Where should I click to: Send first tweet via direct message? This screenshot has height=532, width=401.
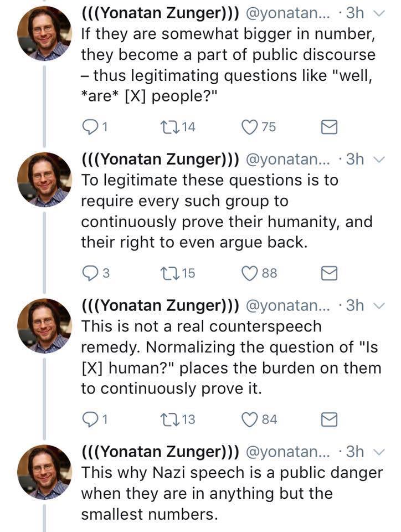(330, 127)
